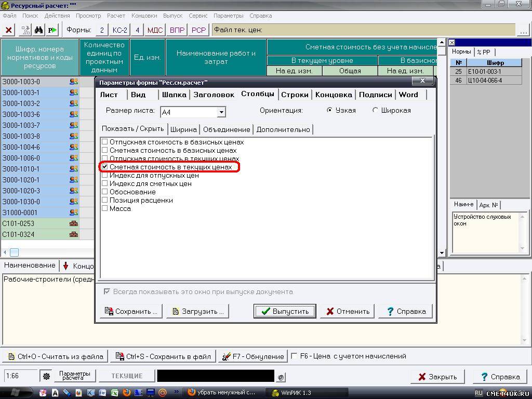Check the Обоснование checkbox

(105, 192)
